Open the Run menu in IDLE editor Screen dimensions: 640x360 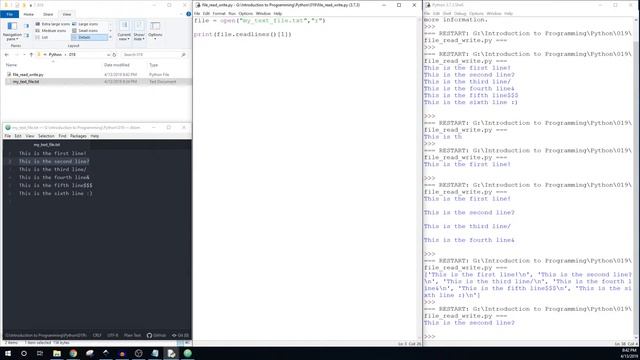pos(232,13)
